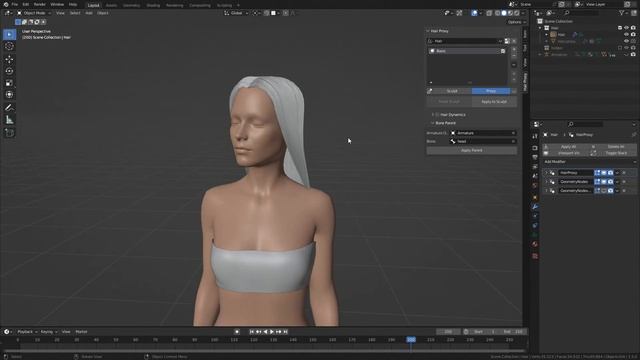Image resolution: width=640 pixels, height=360 pixels.
Task: Open the Global transform orientation dropdown
Action: click(236, 13)
